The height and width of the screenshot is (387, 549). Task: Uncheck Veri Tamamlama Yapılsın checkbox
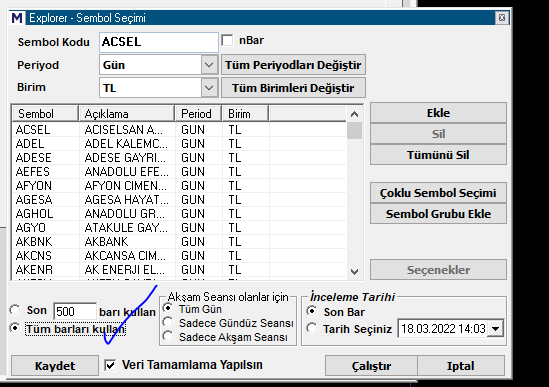110,365
